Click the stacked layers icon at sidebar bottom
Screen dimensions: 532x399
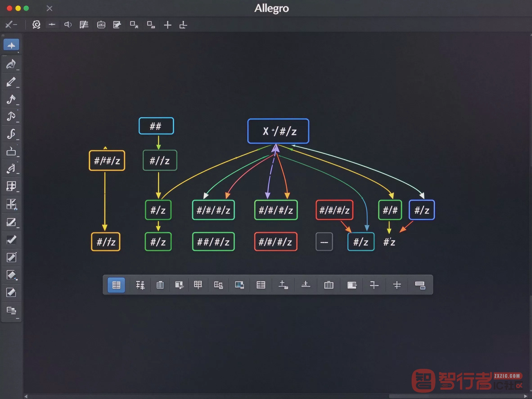[x=11, y=310]
